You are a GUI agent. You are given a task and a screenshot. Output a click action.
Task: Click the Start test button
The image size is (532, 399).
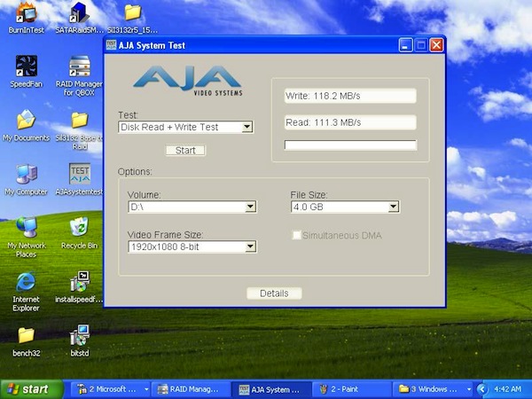(x=185, y=151)
